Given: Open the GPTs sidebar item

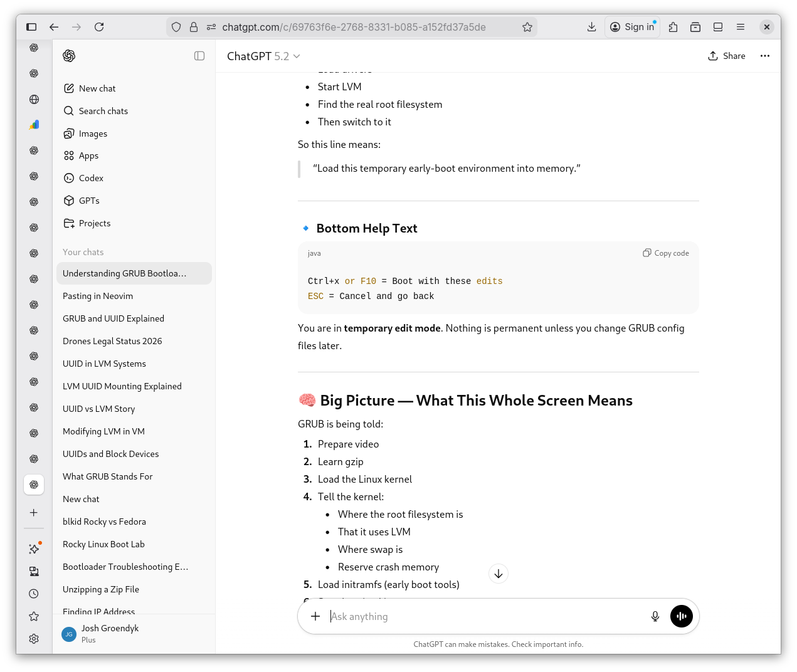Looking at the screenshot, I should [89, 201].
